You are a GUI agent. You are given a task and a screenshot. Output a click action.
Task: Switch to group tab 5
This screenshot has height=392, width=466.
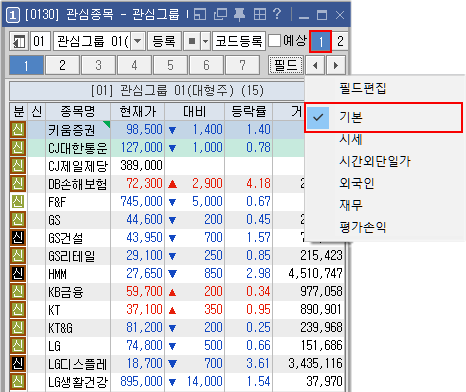[170, 65]
